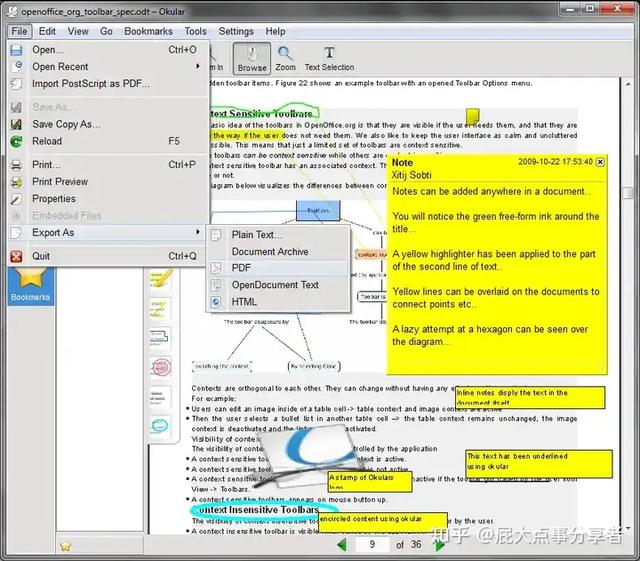
Task: Select the Zoom tool
Action: (285, 58)
